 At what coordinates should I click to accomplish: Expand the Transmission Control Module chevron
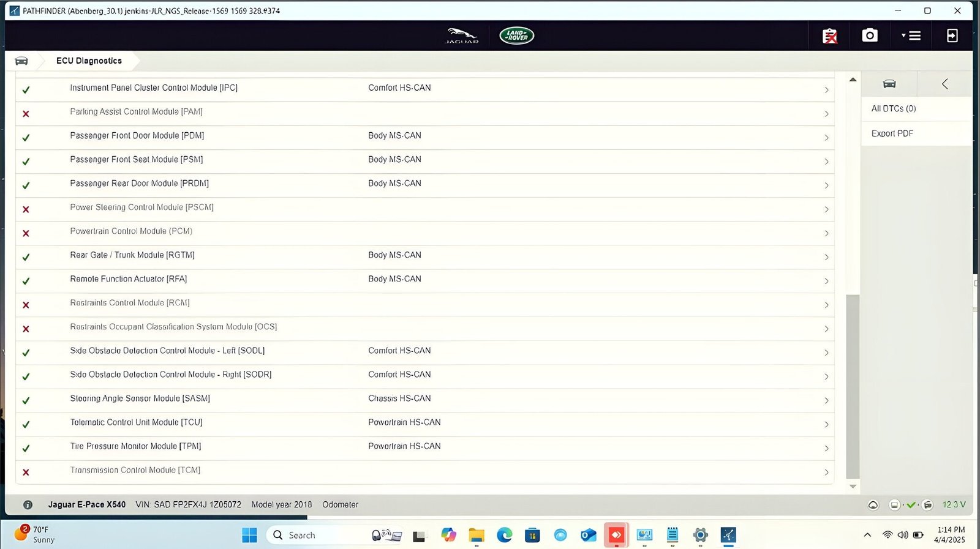click(826, 472)
